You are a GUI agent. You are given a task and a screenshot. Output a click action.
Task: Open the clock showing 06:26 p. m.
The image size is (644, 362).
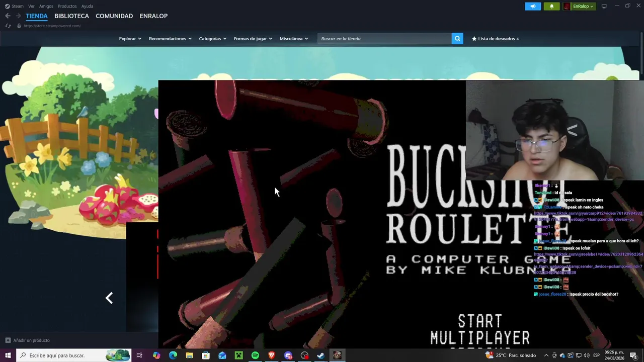614,355
